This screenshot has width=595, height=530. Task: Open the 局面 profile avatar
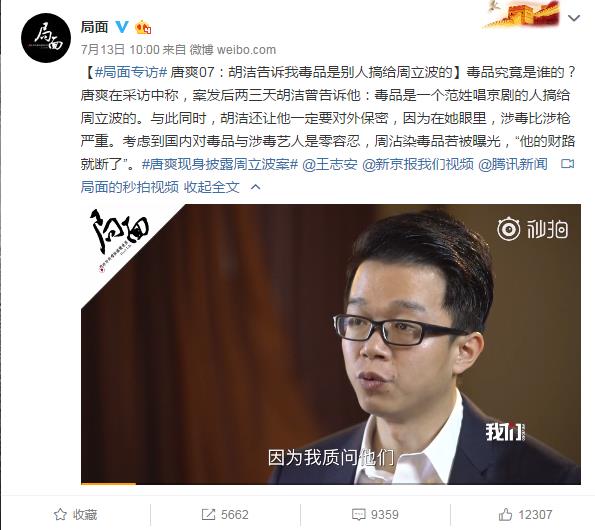(46, 38)
